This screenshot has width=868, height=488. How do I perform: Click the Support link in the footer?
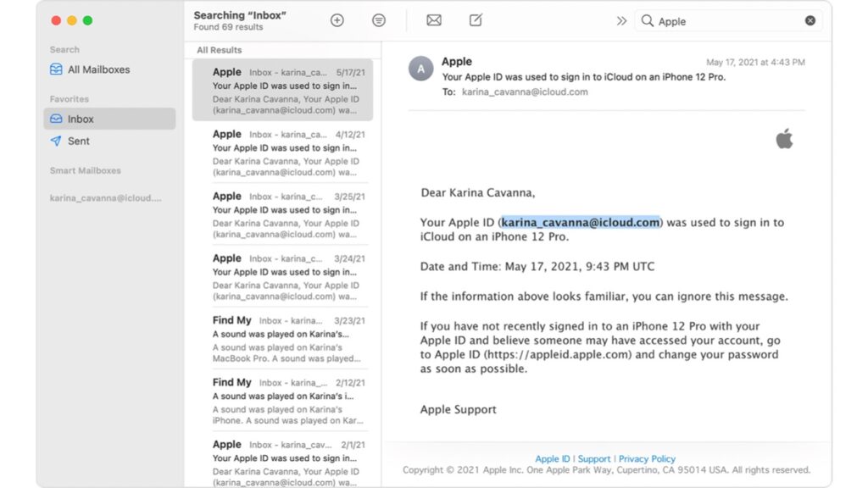coord(594,458)
